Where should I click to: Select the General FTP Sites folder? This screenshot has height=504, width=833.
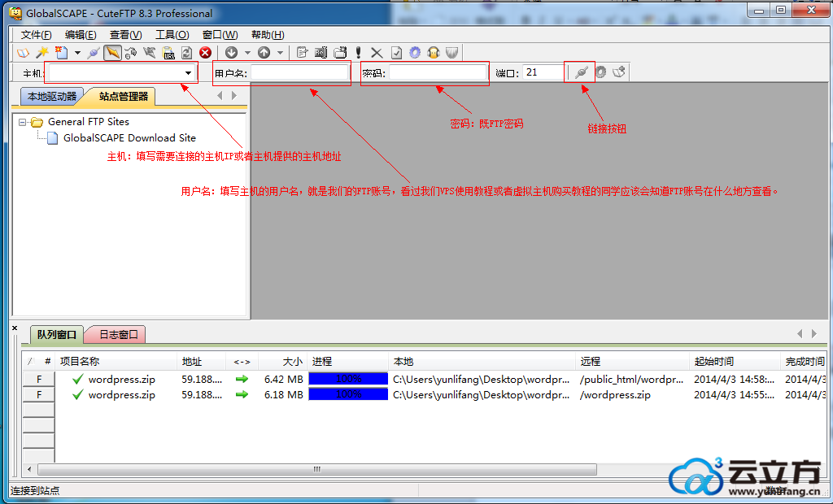[88, 122]
